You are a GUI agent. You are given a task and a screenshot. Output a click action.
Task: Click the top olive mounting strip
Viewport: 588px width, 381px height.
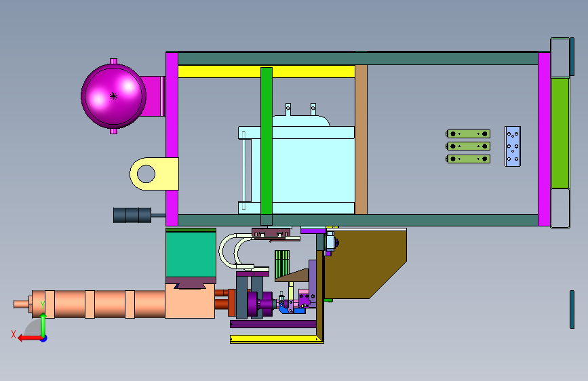pyautogui.click(x=469, y=134)
